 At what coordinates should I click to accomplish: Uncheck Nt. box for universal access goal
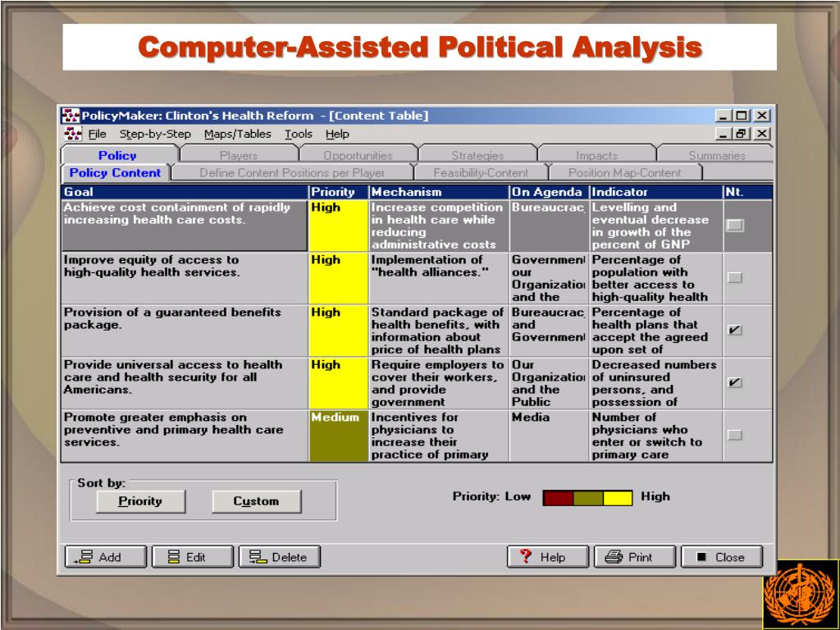735,382
